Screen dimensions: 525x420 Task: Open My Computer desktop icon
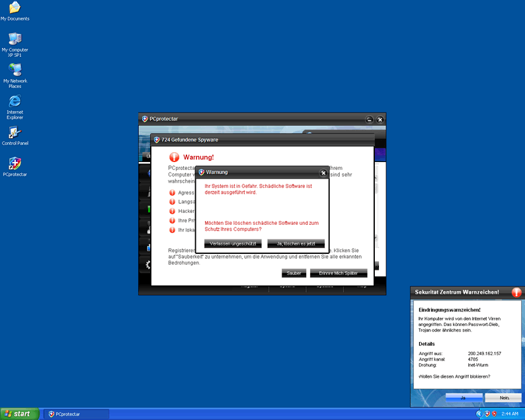pos(15,40)
